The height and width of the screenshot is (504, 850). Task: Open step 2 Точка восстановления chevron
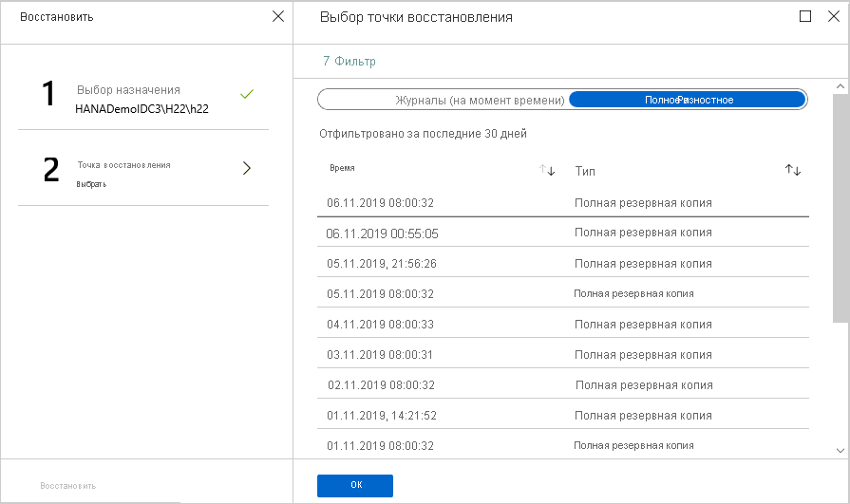click(247, 168)
